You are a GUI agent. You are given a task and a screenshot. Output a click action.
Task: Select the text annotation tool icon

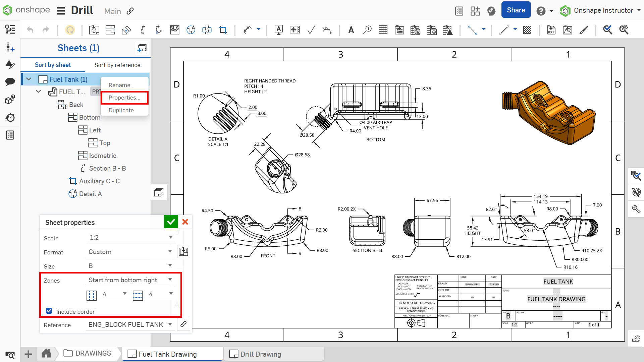coord(352,29)
